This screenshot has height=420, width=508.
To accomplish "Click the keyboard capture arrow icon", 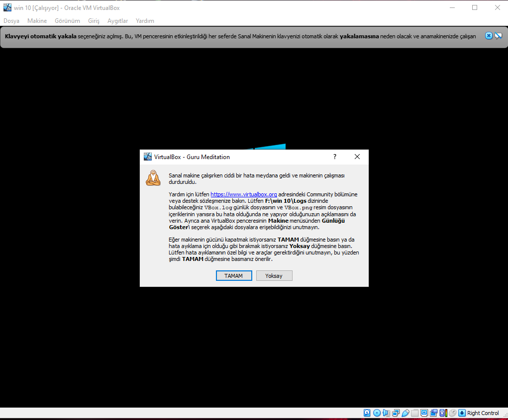I will (462, 413).
